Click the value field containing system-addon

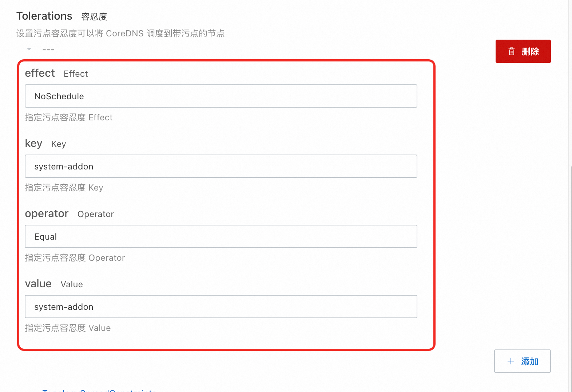point(221,307)
